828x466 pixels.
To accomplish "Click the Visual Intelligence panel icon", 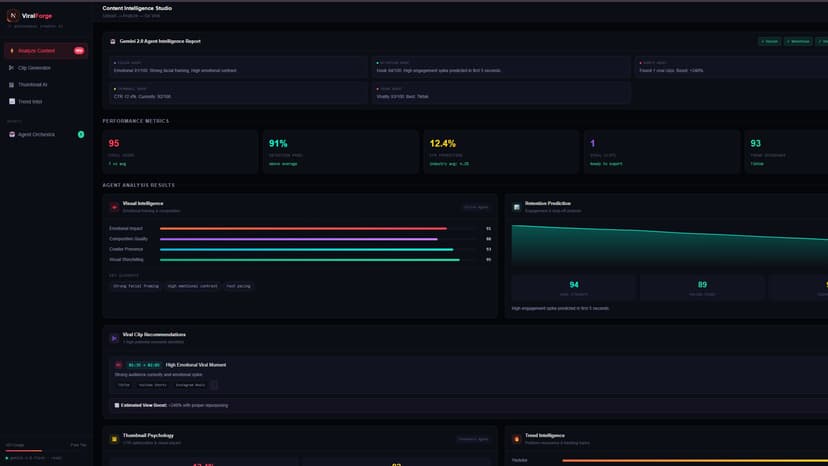I will tap(114, 207).
